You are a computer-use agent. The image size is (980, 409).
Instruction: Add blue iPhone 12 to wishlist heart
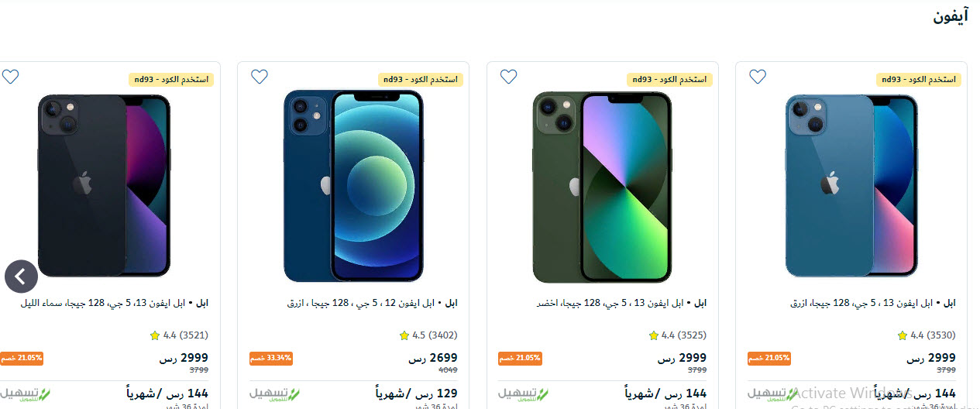[260, 77]
